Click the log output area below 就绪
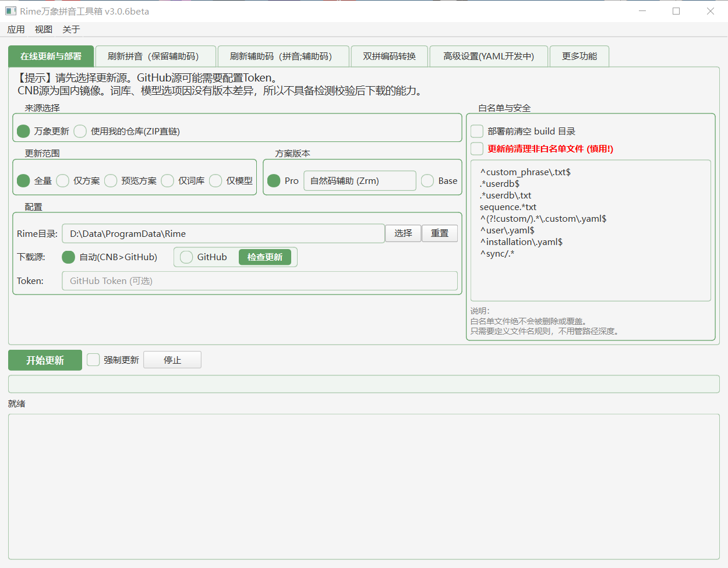 coord(364,487)
